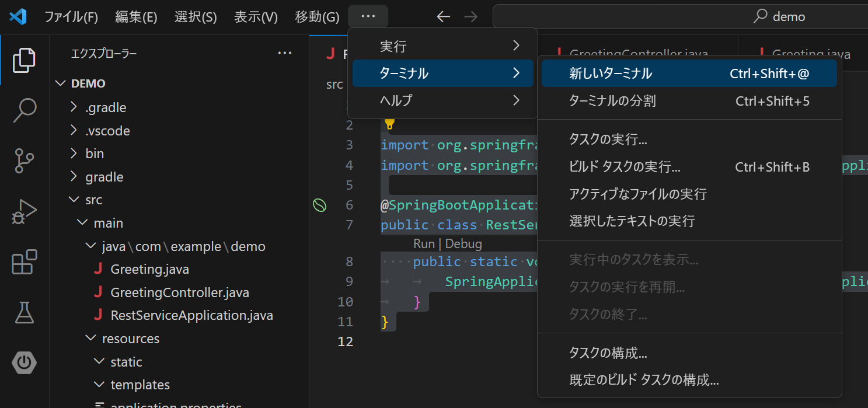Image resolution: width=868 pixels, height=408 pixels.
Task: Click the lightbulb quick fix on line 2
Action: tap(389, 124)
